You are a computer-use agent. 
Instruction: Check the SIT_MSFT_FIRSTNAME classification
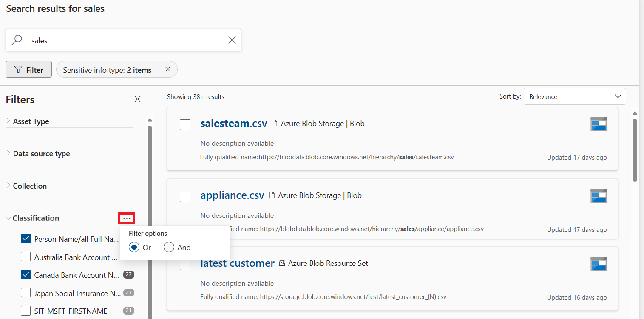tap(26, 311)
